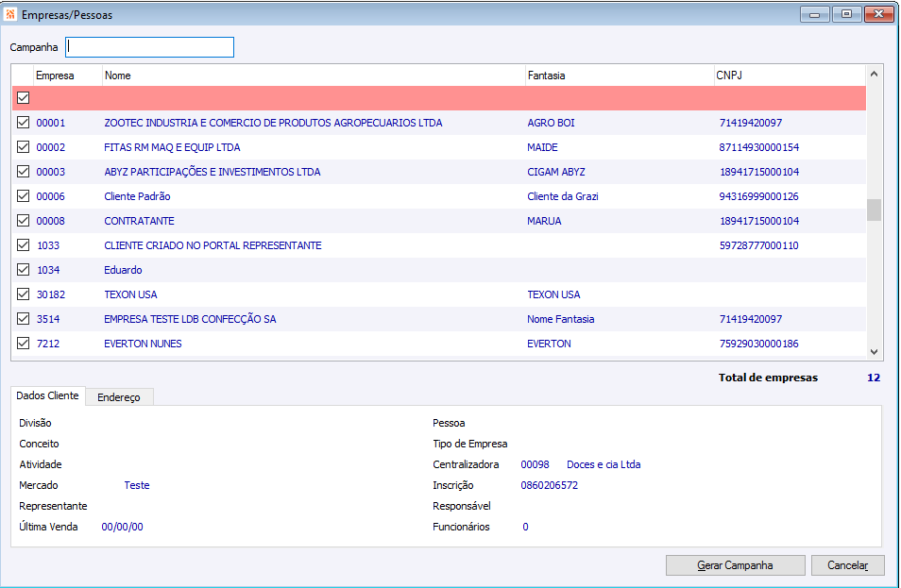The height and width of the screenshot is (588, 901).
Task: Switch to the Endereço tab
Action: tap(119, 397)
